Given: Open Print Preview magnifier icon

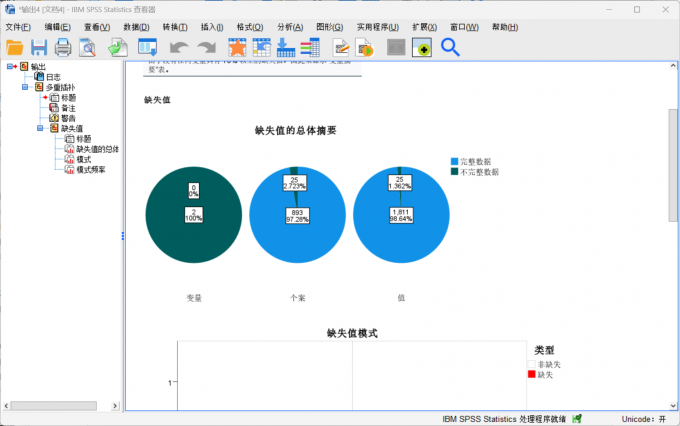Looking at the screenshot, I should tap(87, 47).
